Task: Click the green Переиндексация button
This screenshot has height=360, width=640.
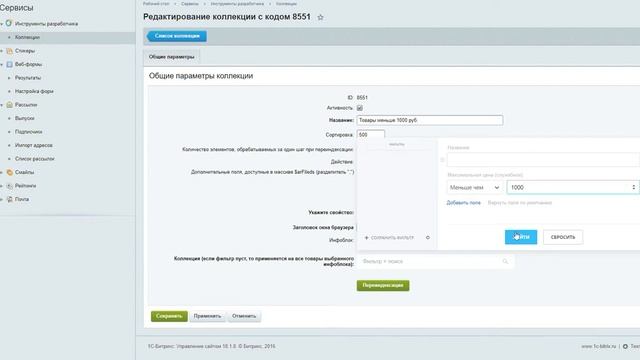Action: (383, 285)
